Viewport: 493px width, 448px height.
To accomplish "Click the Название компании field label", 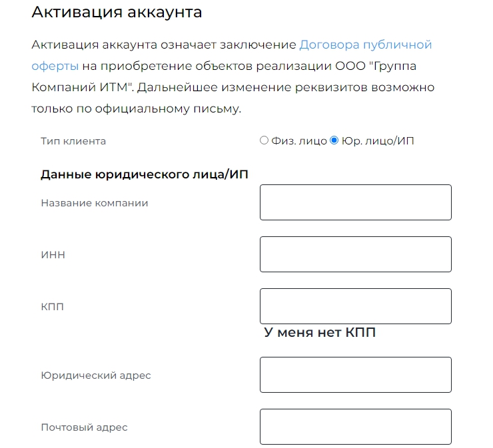I will [x=94, y=203].
